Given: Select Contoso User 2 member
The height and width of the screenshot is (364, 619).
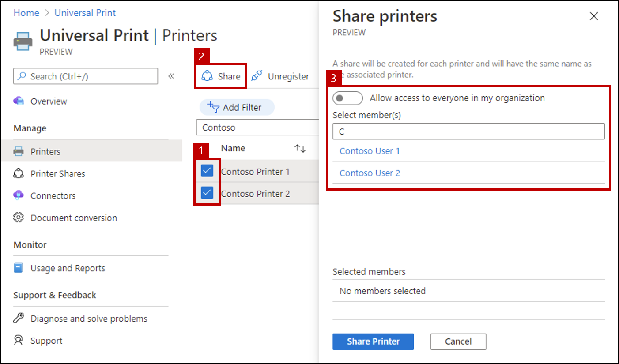Looking at the screenshot, I should pyautogui.click(x=370, y=173).
